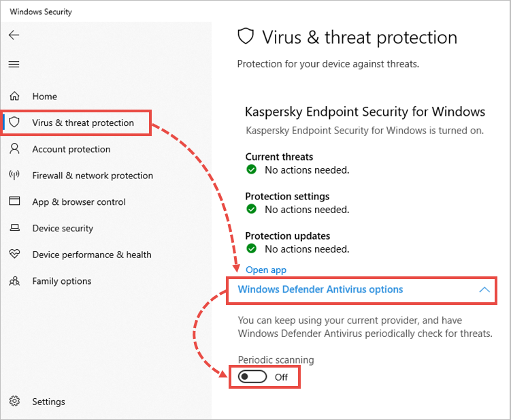Click the Virus & threat protection page title
This screenshot has width=511, height=420.
[x=359, y=37]
